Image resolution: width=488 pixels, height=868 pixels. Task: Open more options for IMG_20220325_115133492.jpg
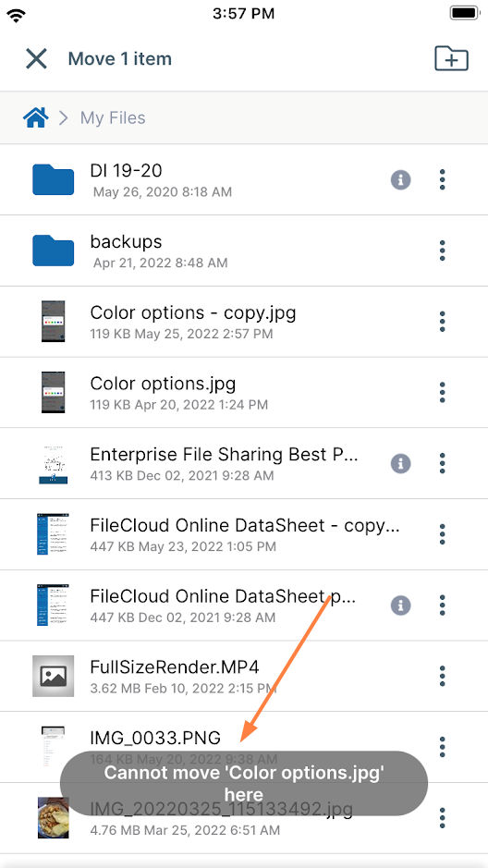442,818
